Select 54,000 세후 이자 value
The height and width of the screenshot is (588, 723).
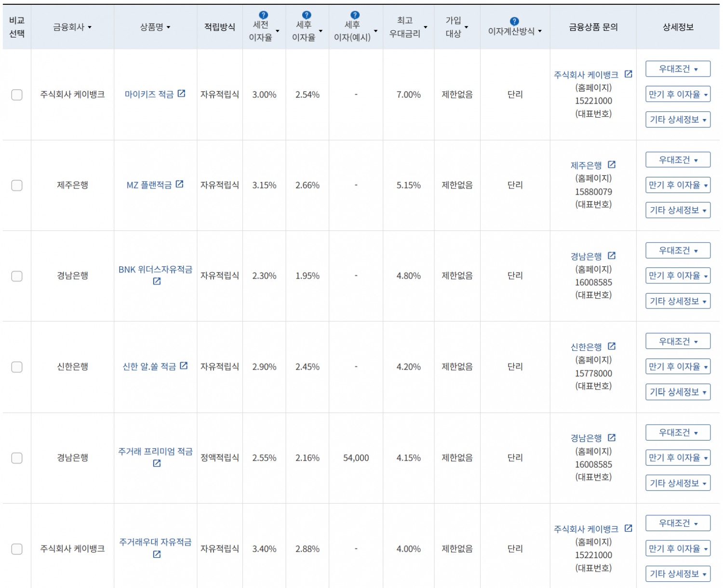[356, 458]
